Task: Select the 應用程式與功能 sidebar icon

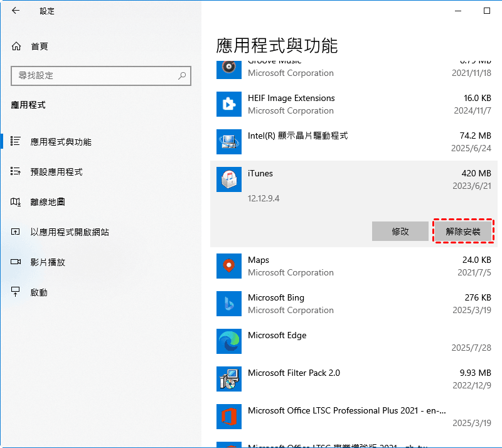Action: point(15,141)
